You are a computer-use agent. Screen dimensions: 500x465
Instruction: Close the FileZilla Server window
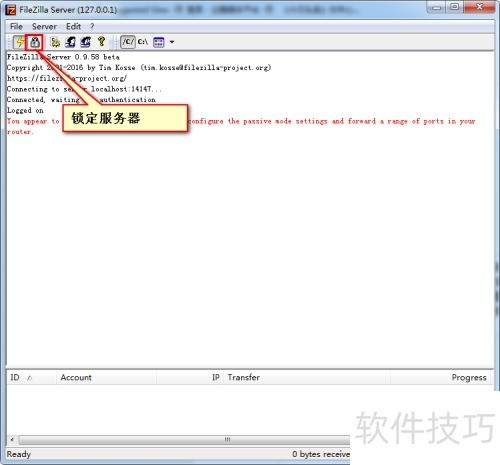point(479,7)
